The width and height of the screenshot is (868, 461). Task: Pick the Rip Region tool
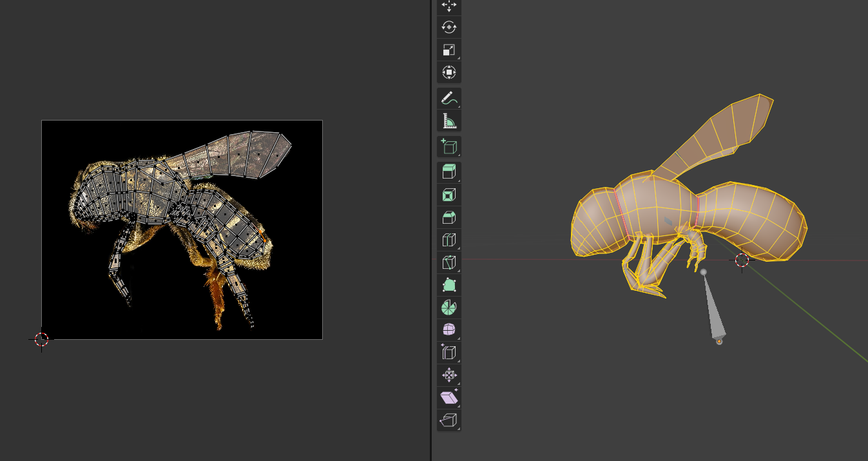coord(449,420)
